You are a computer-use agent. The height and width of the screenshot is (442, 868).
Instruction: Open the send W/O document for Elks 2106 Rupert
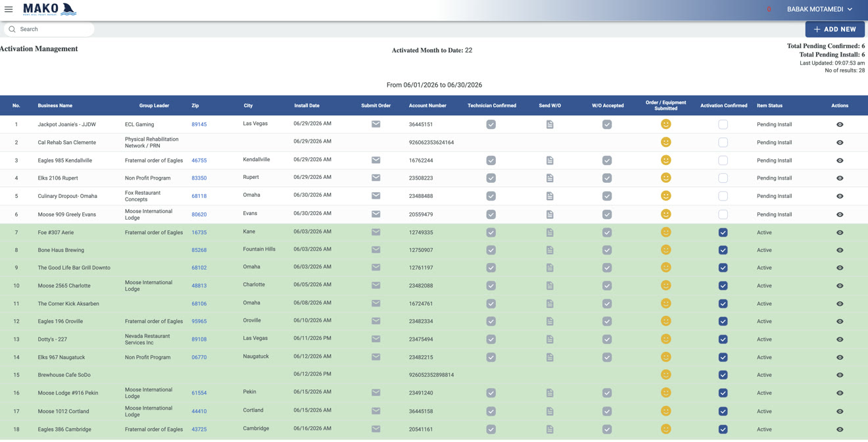tap(550, 178)
